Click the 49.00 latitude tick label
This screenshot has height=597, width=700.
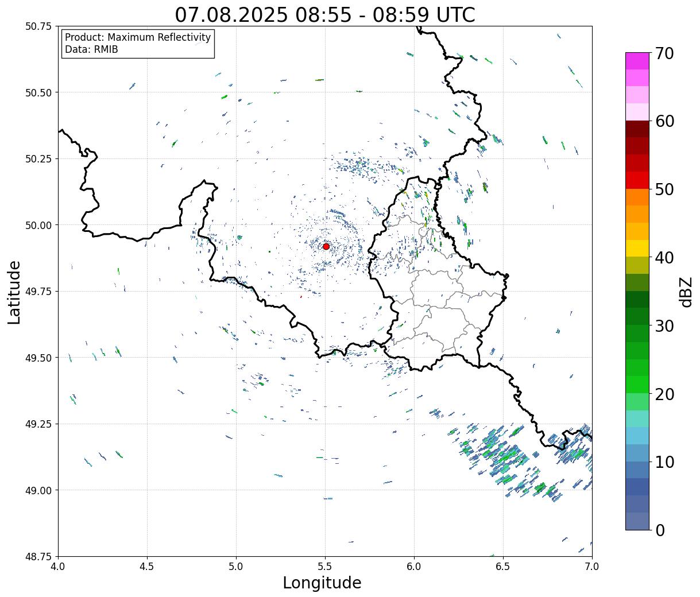tap(38, 490)
